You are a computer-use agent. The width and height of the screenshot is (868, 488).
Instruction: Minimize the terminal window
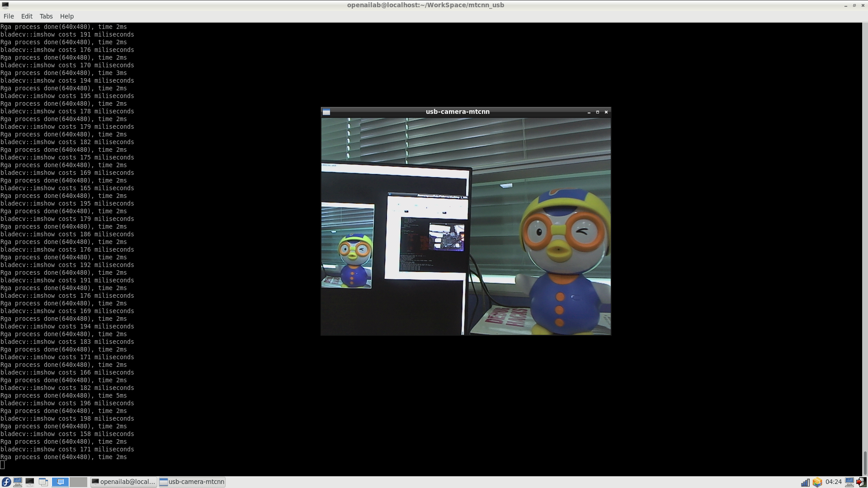pyautogui.click(x=845, y=5)
